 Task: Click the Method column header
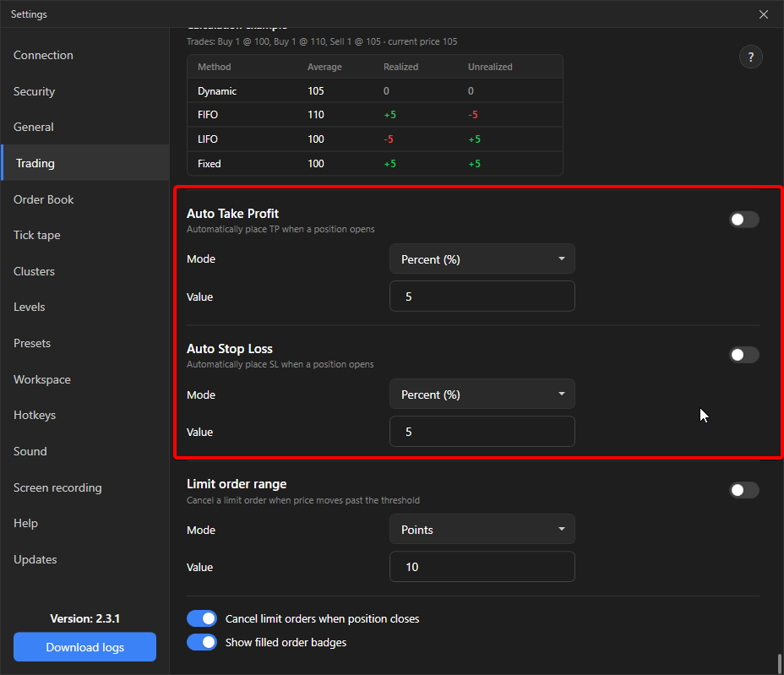[215, 67]
